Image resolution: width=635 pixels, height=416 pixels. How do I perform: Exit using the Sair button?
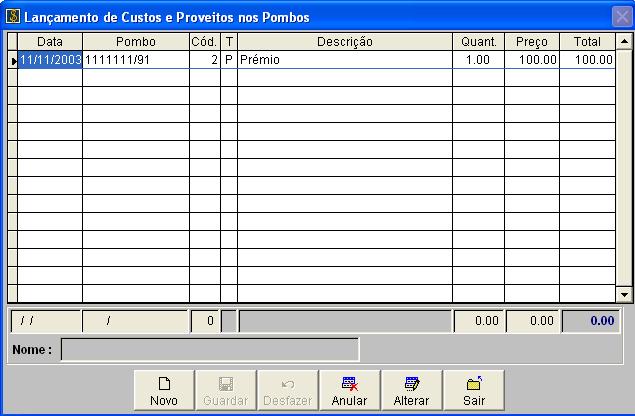pyautogui.click(x=474, y=390)
